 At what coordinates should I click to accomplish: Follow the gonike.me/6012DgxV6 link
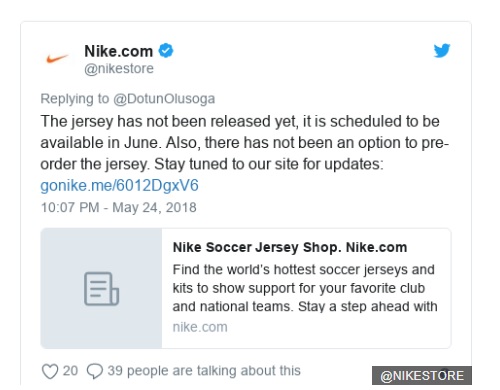pos(119,185)
